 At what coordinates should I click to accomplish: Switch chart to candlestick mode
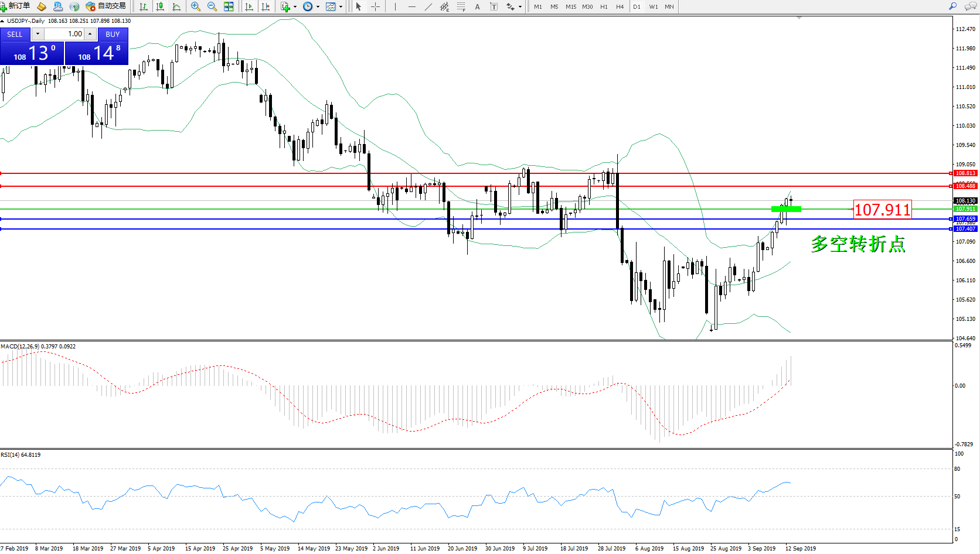160,6
